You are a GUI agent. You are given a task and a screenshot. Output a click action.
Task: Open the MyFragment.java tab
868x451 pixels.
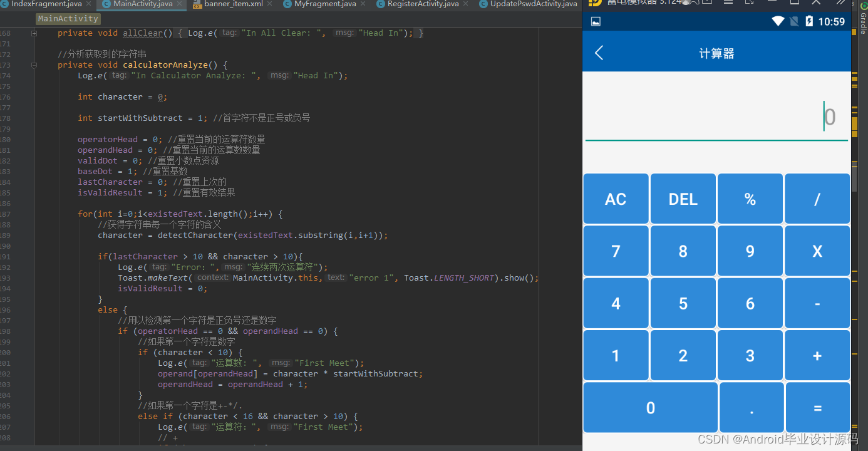coord(325,4)
